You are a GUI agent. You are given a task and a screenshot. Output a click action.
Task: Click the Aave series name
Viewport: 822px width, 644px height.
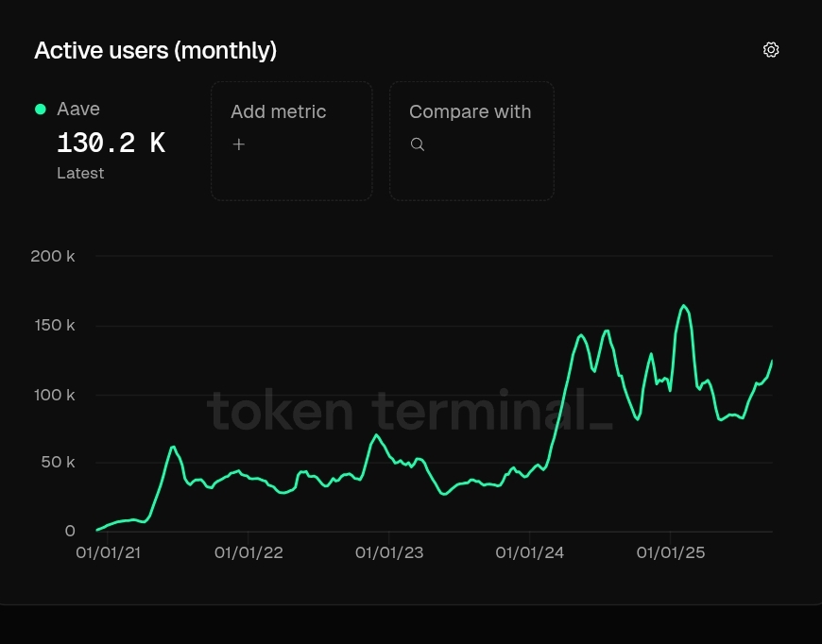click(x=78, y=110)
